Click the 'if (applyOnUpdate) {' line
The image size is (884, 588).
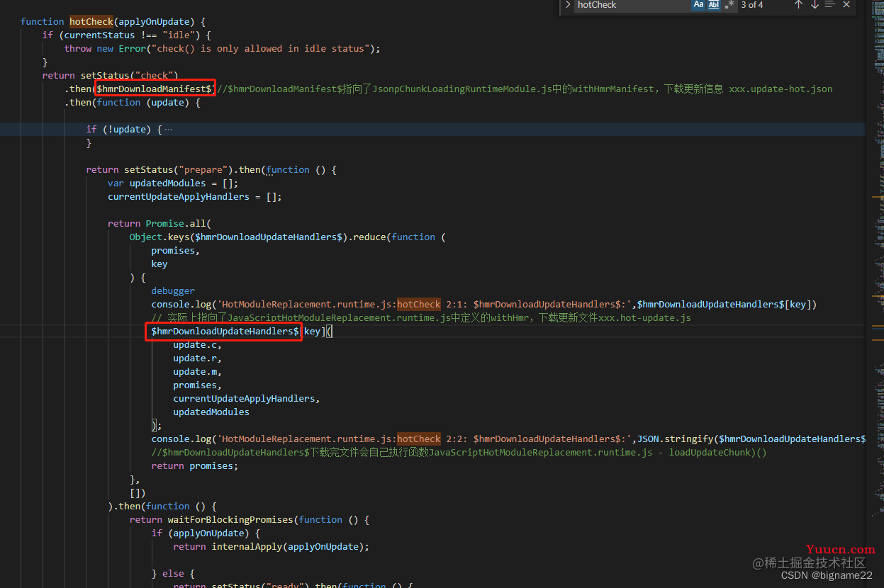tap(206, 533)
